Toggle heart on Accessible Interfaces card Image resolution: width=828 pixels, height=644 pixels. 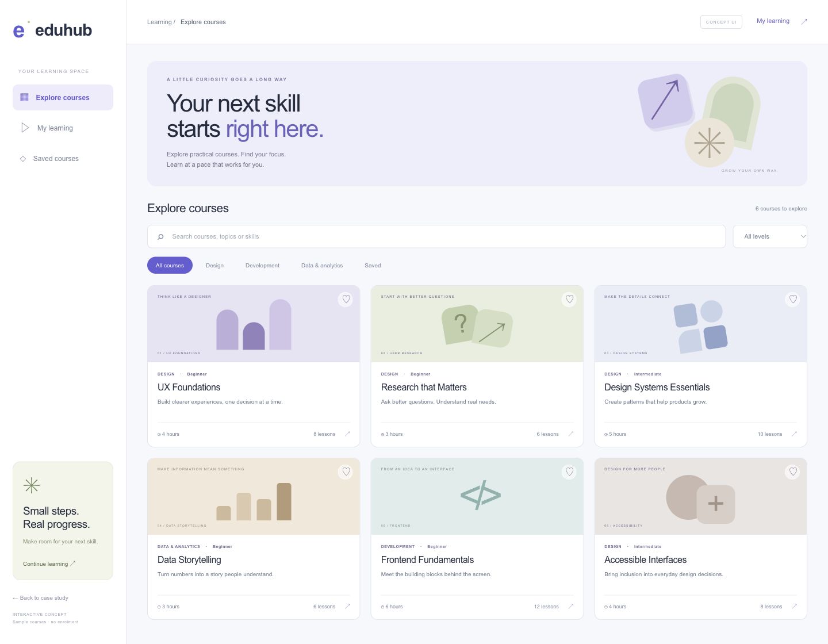793,471
